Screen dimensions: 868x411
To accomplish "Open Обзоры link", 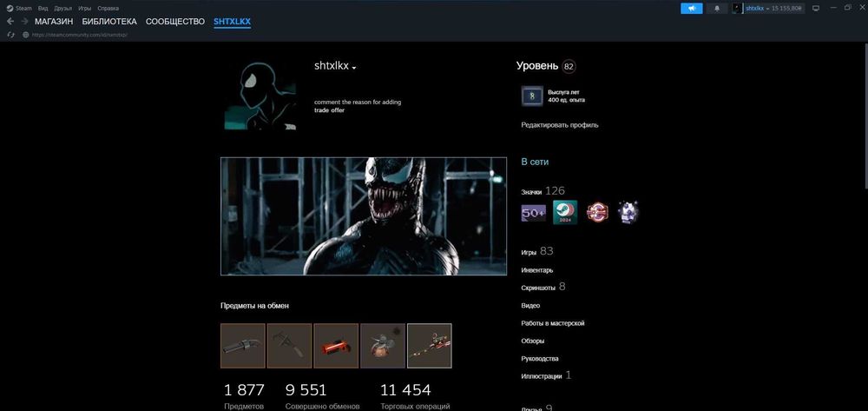I will coord(533,341).
